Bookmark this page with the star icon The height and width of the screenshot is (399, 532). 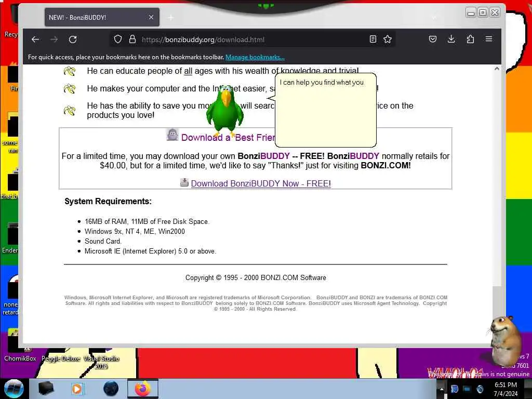tap(388, 39)
